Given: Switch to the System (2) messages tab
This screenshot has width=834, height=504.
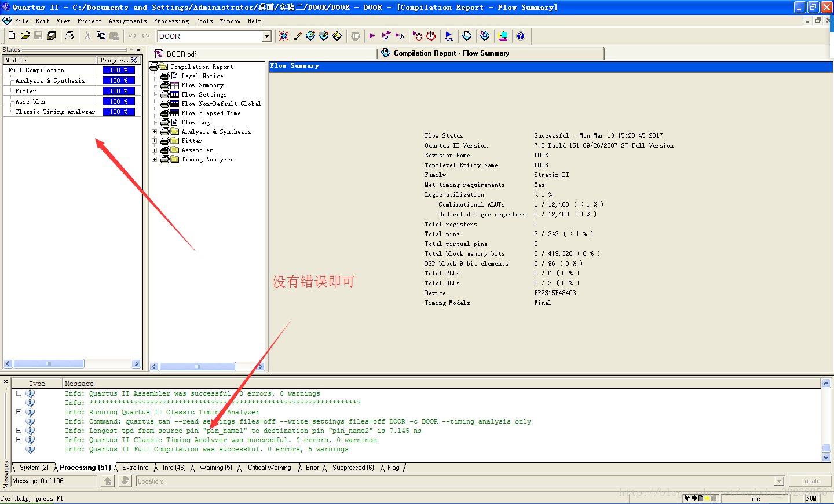Looking at the screenshot, I should tap(34, 468).
